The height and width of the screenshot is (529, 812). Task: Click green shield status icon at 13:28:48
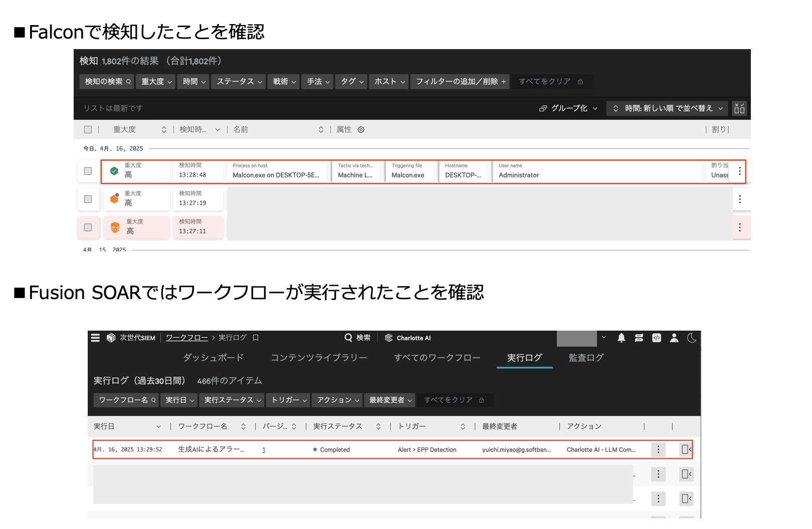[x=114, y=171]
